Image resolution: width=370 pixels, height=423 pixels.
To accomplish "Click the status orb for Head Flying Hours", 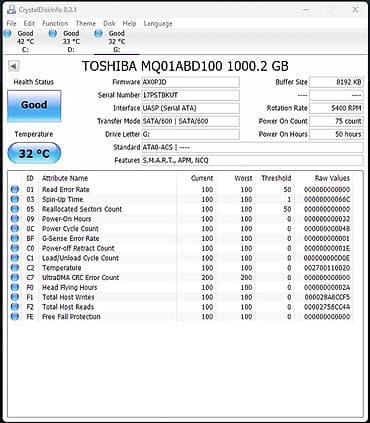I will click(15, 287).
